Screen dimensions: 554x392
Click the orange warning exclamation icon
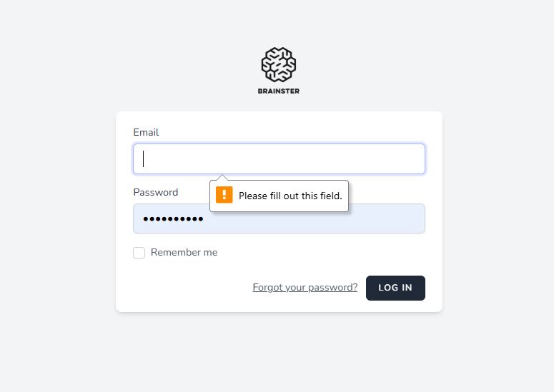(x=224, y=195)
